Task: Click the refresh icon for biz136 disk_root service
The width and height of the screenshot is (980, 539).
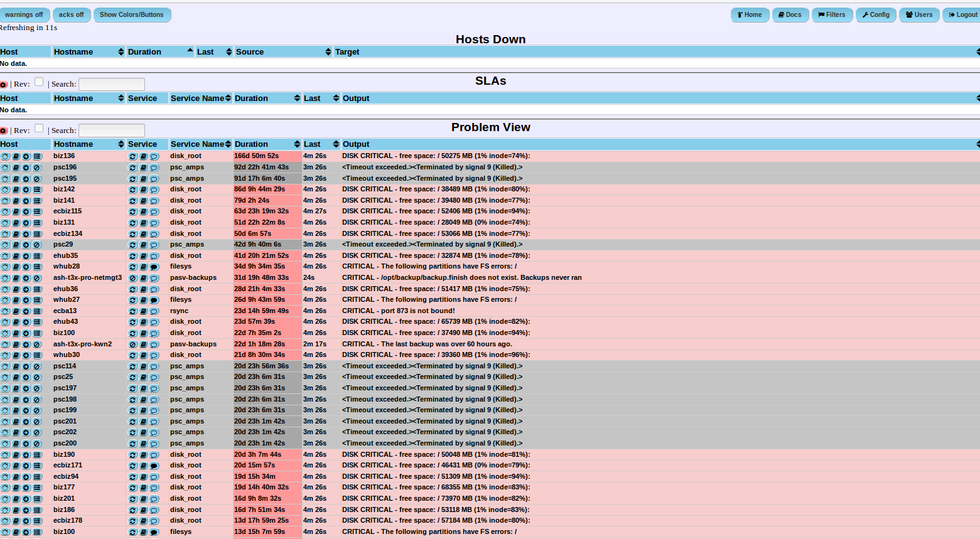Action: (x=132, y=157)
